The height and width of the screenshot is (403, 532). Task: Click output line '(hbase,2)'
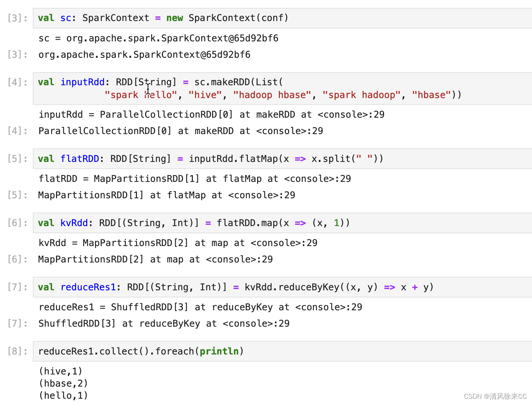(x=63, y=383)
